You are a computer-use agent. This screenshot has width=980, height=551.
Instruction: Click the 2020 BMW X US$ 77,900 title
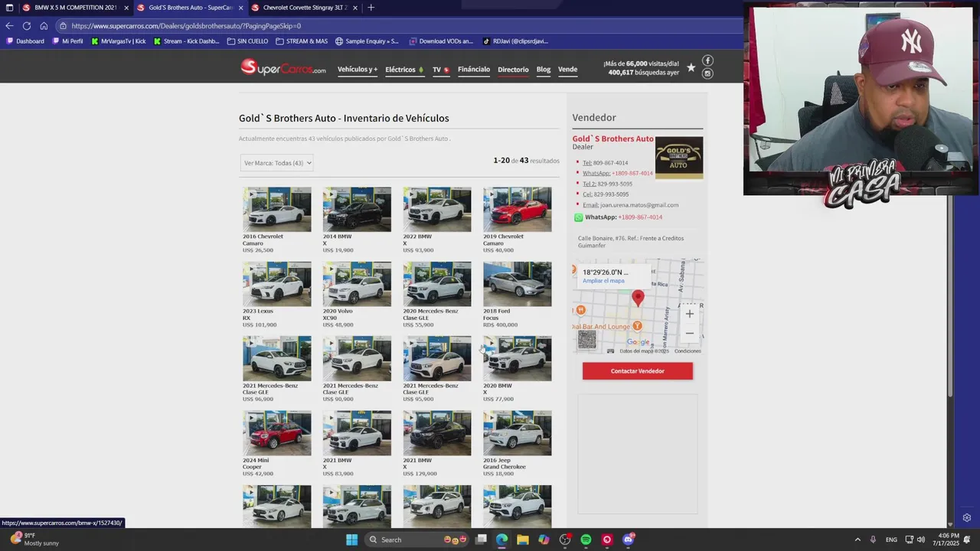[498, 389]
